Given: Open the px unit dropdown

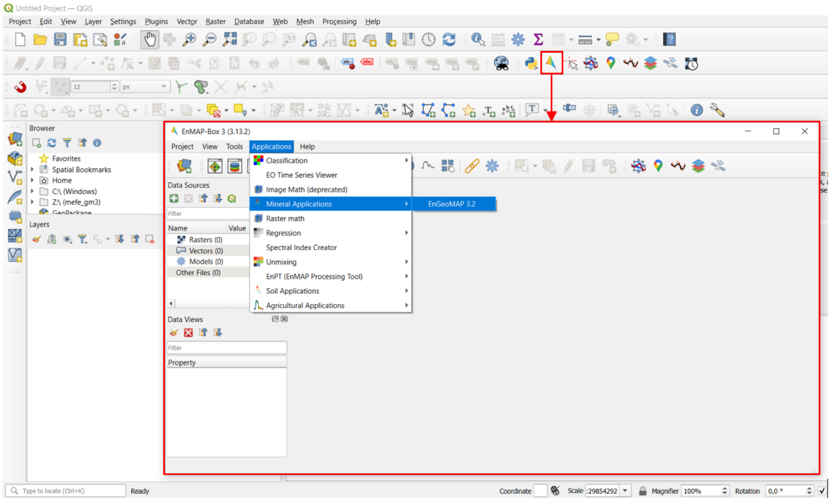Looking at the screenshot, I should coord(145,87).
